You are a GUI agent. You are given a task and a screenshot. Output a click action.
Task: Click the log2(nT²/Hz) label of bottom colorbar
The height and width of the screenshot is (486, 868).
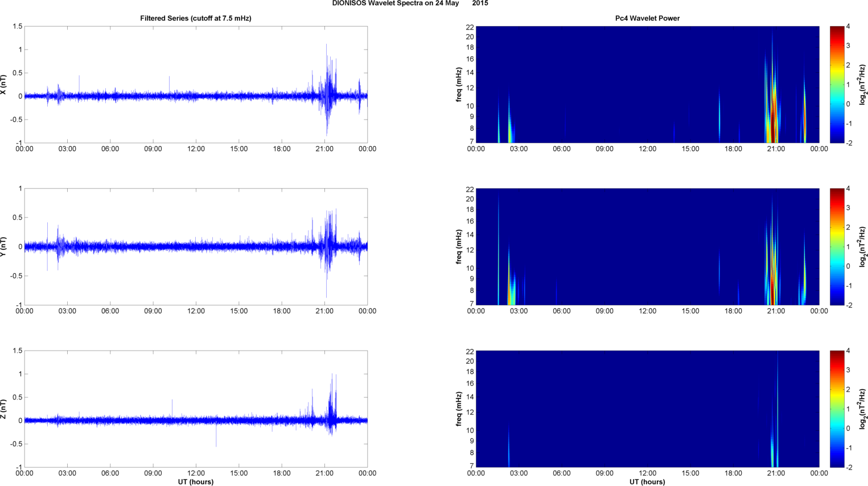pyautogui.click(x=863, y=409)
